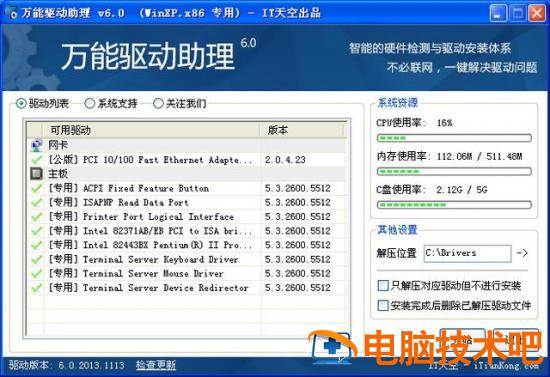Click the 112.06M / 511.48M memory value
Screen dimensions: 550x377
tap(479, 156)
